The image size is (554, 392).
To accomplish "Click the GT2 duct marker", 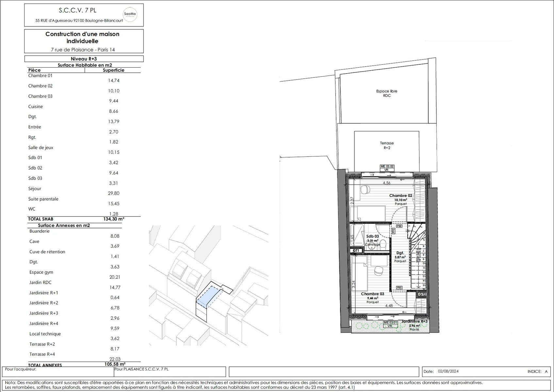I will pyautogui.click(x=422, y=294).
